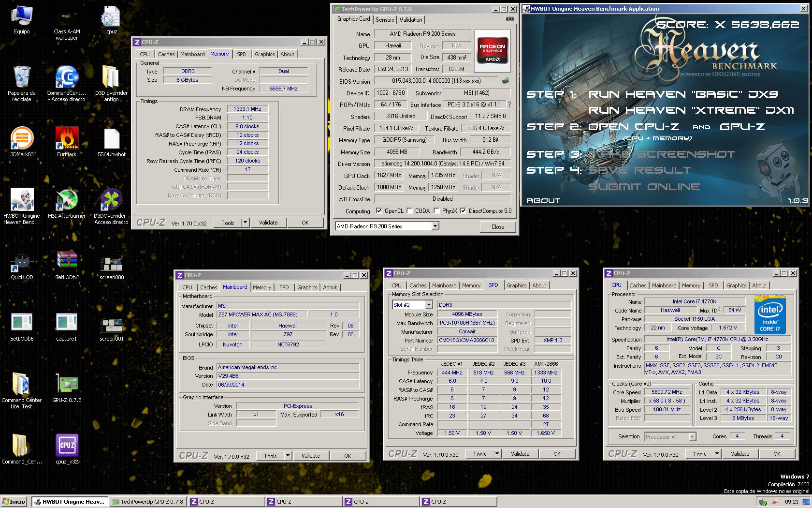Open Command Center Lite_Test folder
This screenshot has height=508, width=812.
(22, 391)
